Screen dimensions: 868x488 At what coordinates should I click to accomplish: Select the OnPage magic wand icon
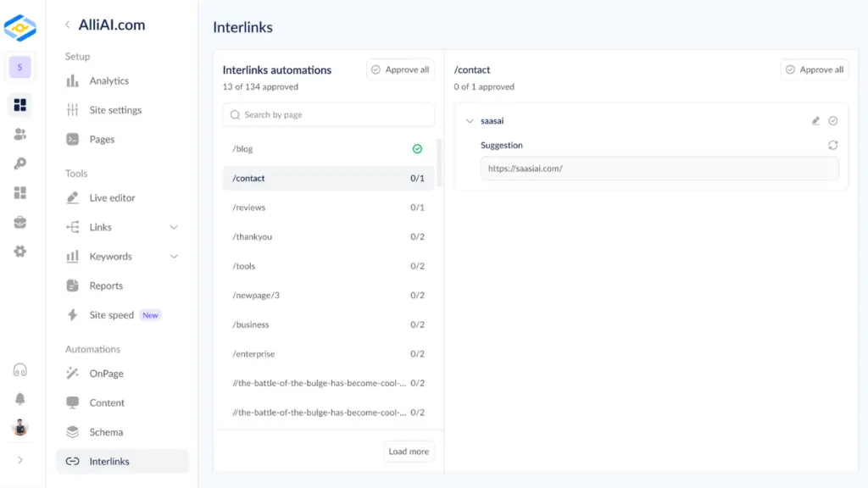tap(72, 373)
